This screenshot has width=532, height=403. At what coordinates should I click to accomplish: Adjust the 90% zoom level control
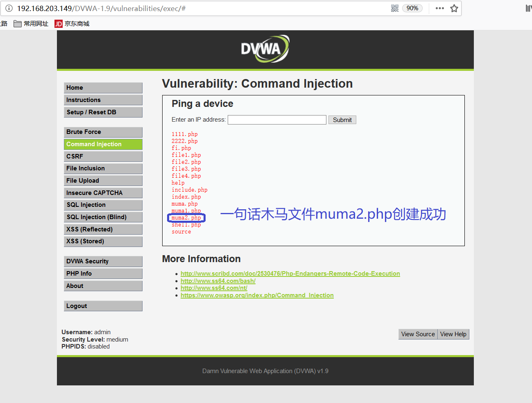(412, 8)
